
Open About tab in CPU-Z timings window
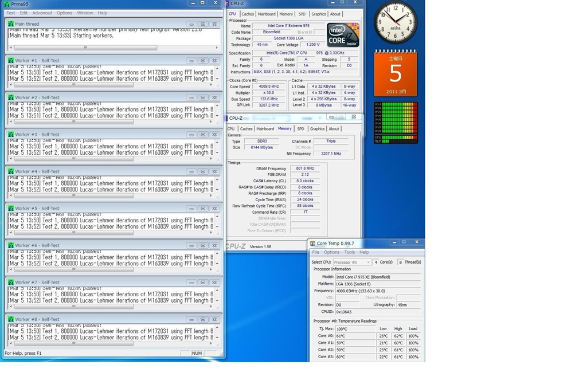[334, 129]
